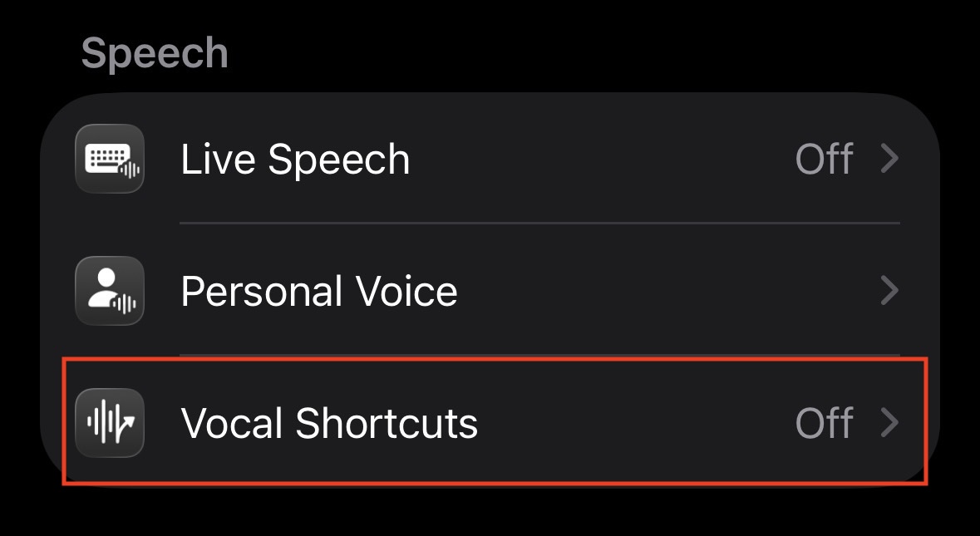The image size is (980, 536).
Task: Tap the Off status next to Vocal Shortcuts
Action: (x=825, y=423)
